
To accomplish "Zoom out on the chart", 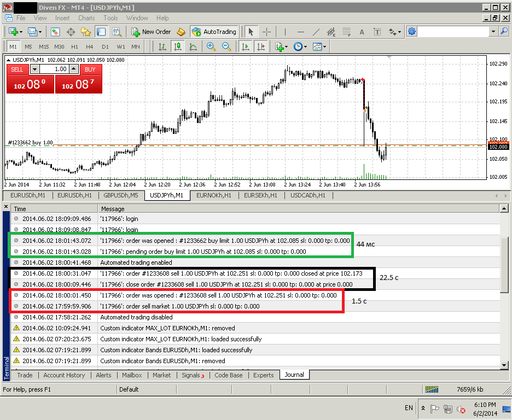I will coord(226,46).
